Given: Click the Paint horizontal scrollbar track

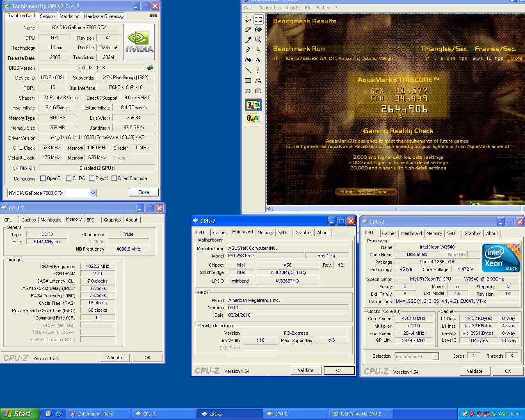Looking at the screenshot, I should click(397, 209).
